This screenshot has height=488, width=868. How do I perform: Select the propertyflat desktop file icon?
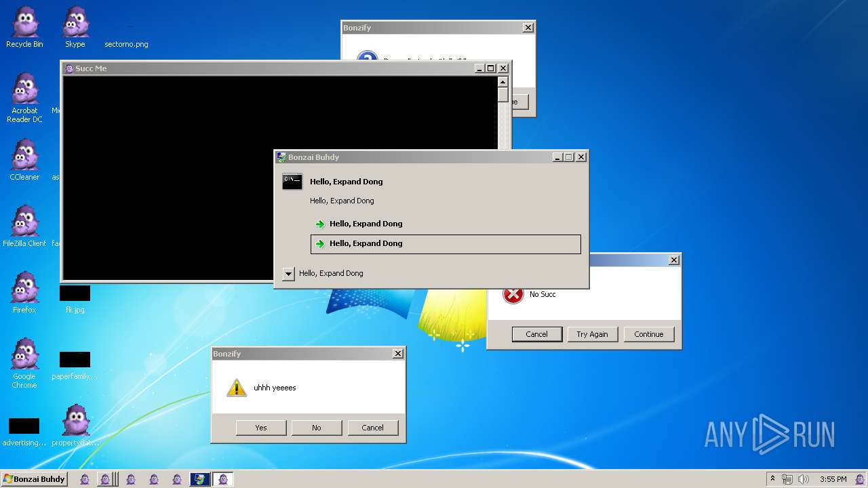point(75,426)
